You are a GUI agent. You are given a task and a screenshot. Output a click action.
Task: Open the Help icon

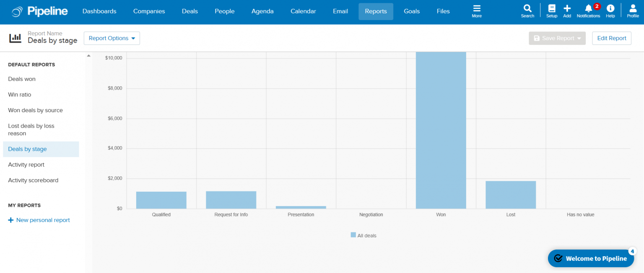tap(610, 9)
